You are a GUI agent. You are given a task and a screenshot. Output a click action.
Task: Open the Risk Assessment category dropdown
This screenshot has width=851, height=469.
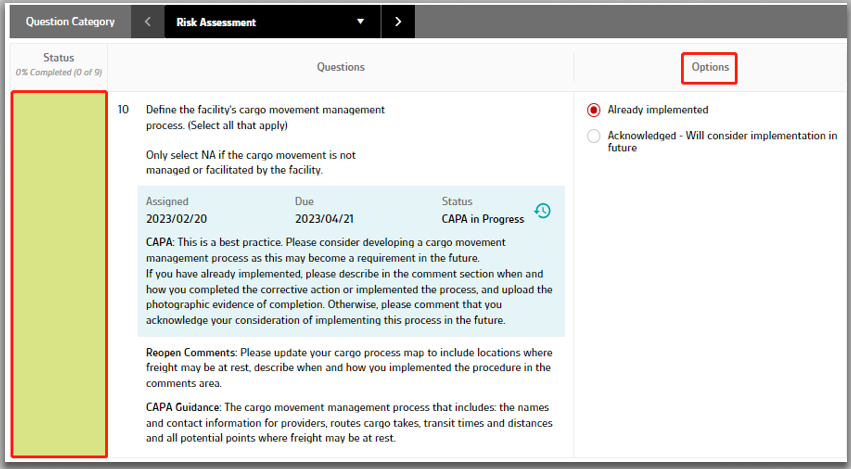272,22
